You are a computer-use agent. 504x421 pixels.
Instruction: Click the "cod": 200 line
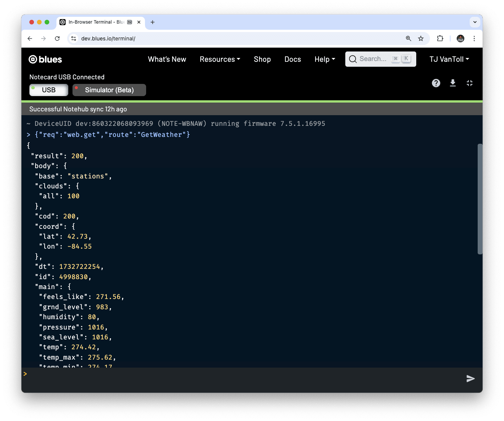click(x=57, y=216)
